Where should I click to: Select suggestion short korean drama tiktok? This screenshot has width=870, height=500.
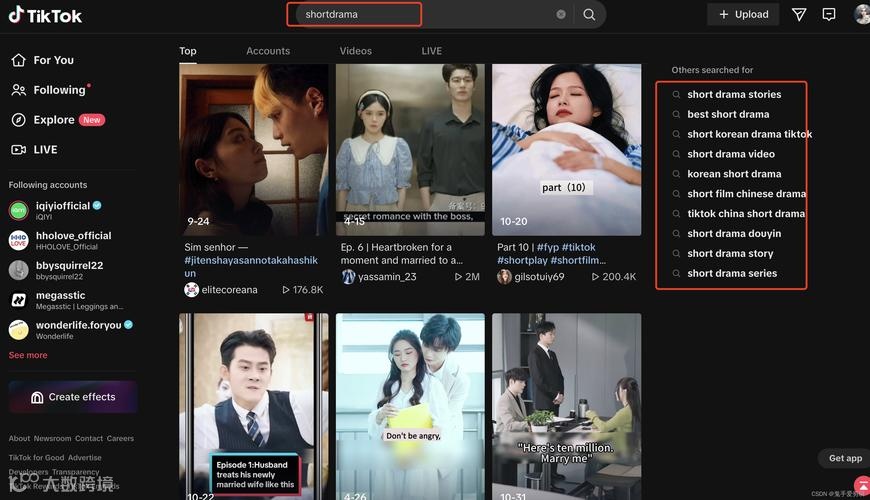(x=750, y=134)
